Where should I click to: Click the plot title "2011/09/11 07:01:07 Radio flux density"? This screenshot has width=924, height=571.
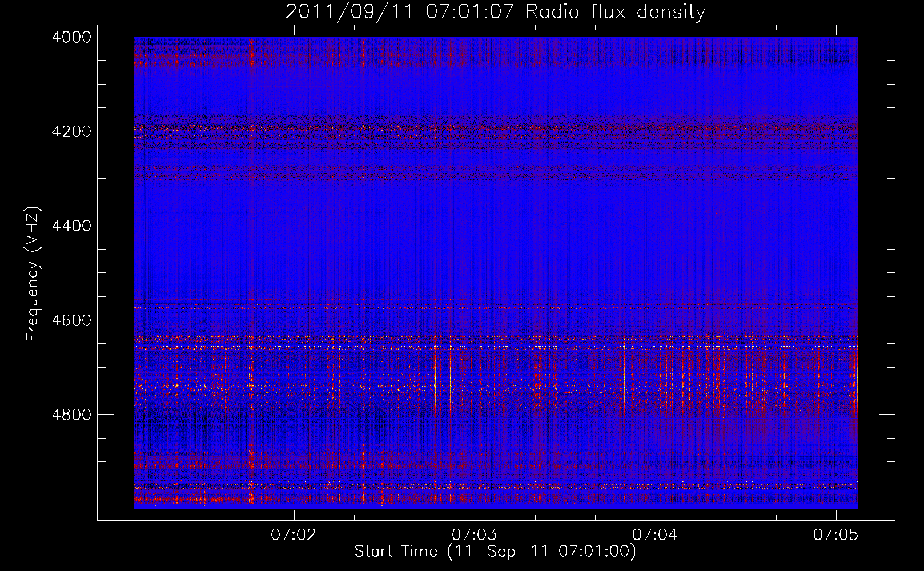[496, 11]
